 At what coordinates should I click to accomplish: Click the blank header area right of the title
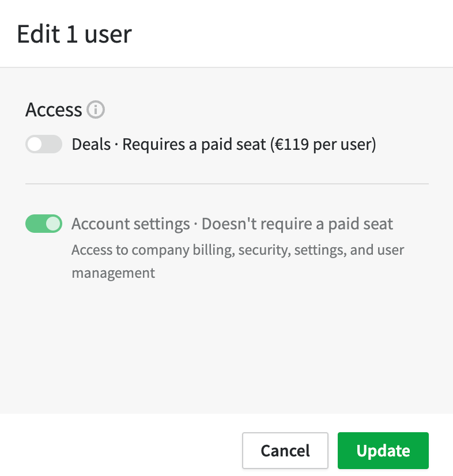pyautogui.click(x=288, y=35)
